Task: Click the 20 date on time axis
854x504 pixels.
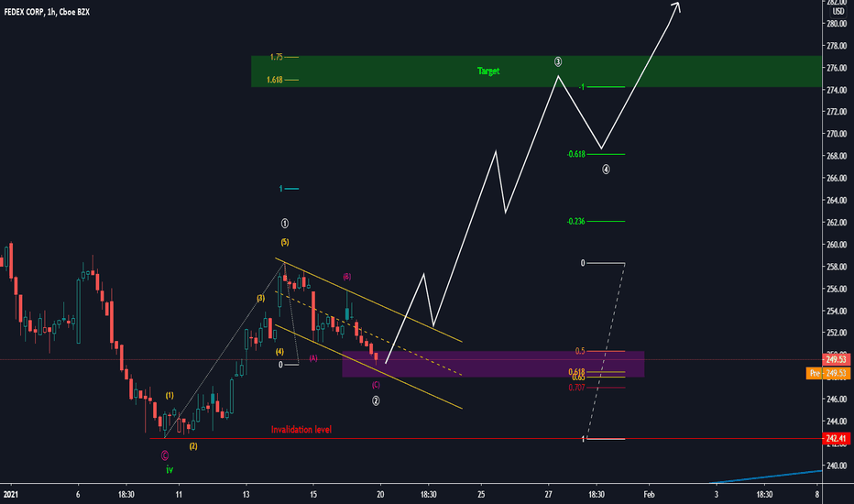Action: [380, 495]
